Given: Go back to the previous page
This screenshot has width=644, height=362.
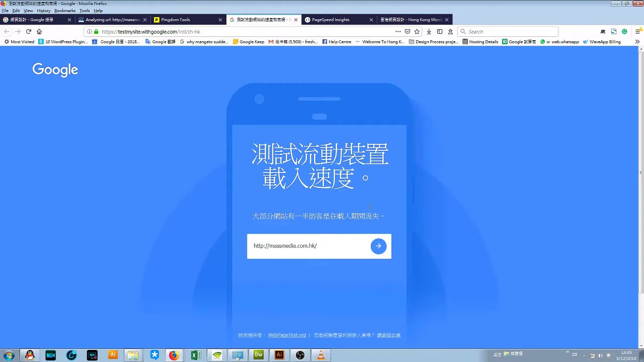Looking at the screenshot, I should (7, 32).
